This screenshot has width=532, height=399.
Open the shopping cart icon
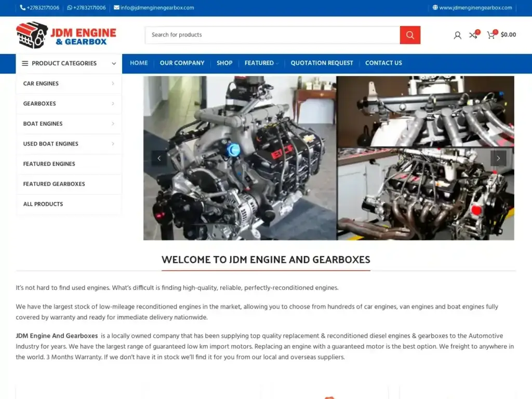[491, 35]
